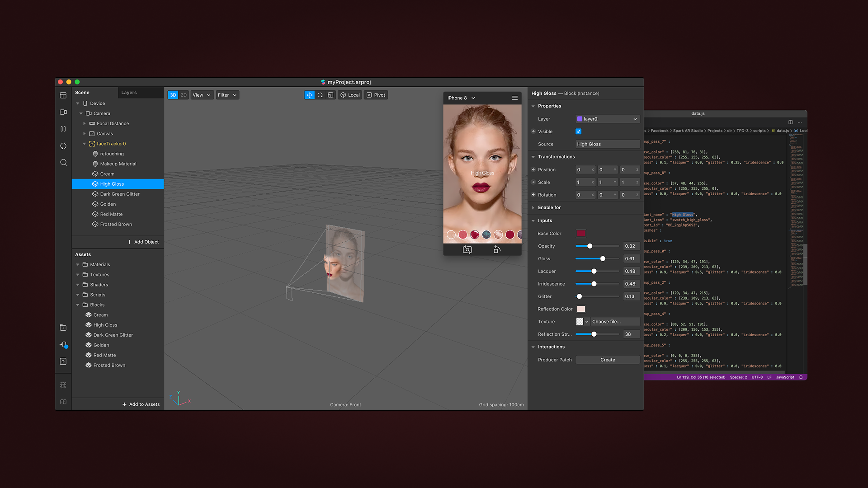
Task: Open the Layer dropdown showing layer0
Action: point(608,119)
